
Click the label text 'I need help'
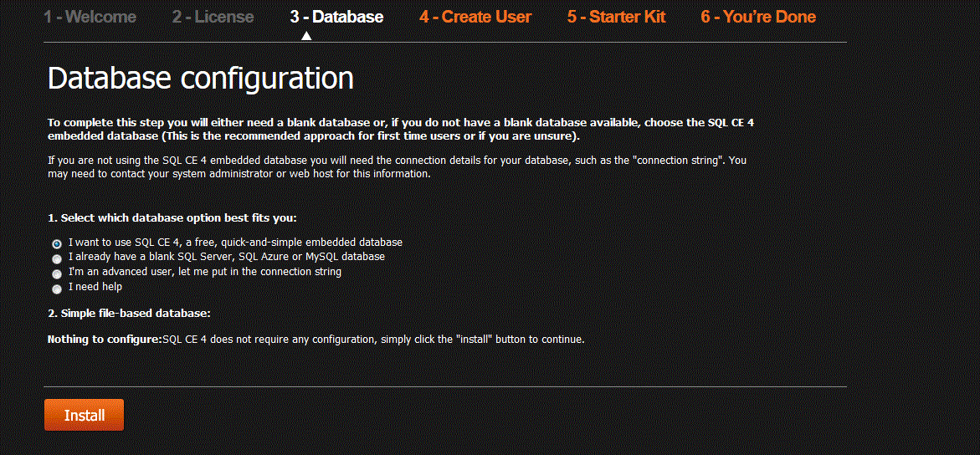click(x=95, y=287)
